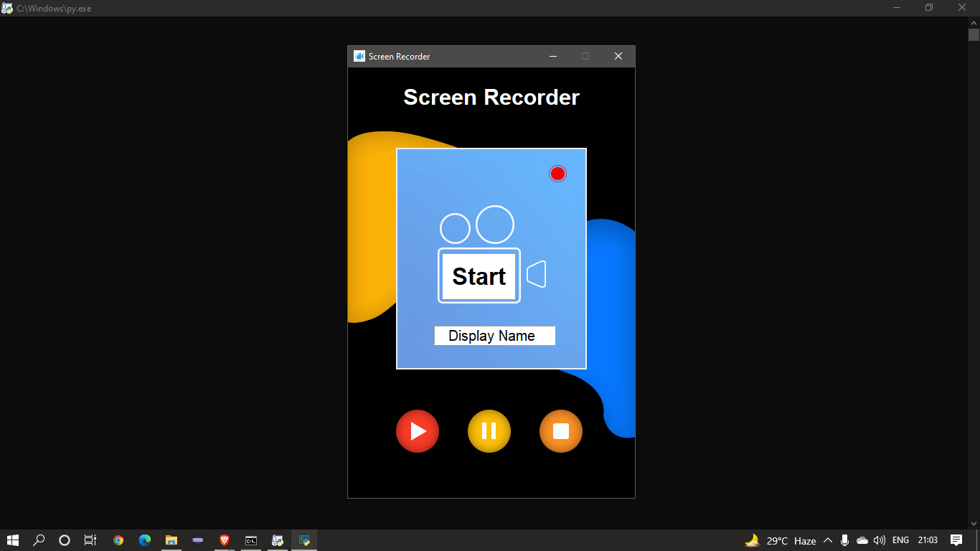
Task: Open the notification Action Center
Action: (956, 540)
